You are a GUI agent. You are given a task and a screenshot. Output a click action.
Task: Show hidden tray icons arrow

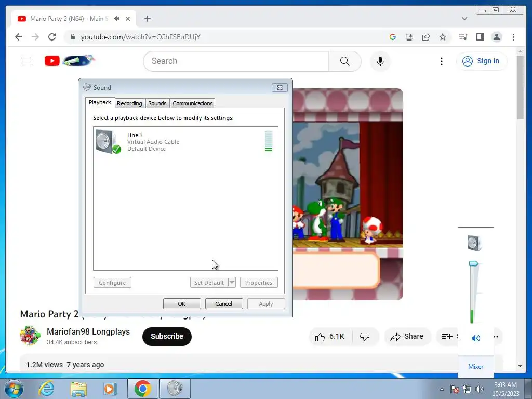tap(442, 389)
